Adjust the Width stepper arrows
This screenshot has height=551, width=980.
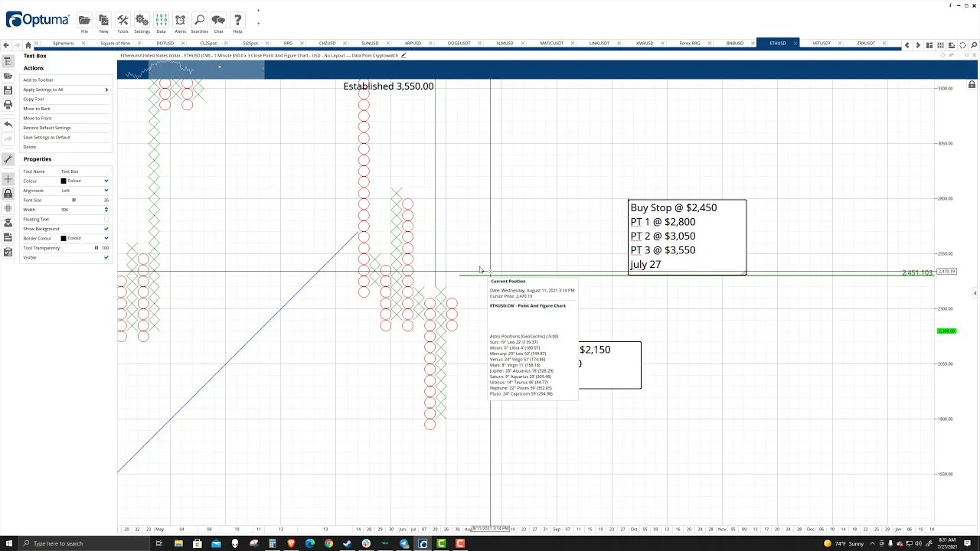point(106,210)
